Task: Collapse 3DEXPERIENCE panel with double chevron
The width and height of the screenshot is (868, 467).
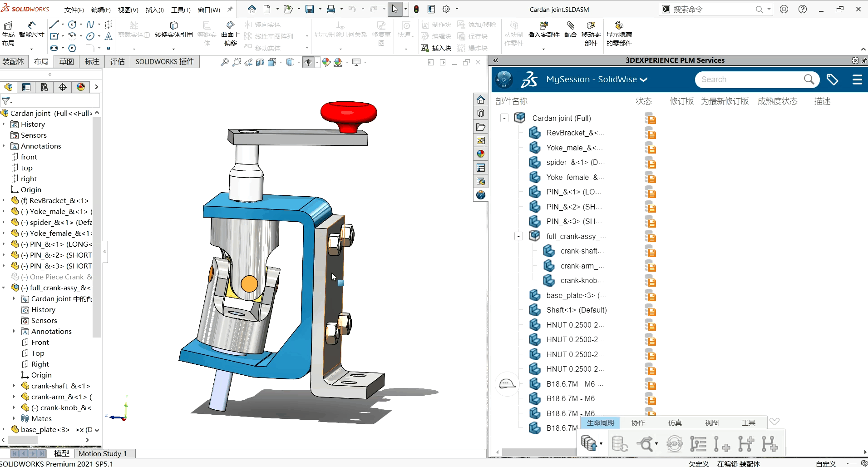Action: click(x=496, y=60)
